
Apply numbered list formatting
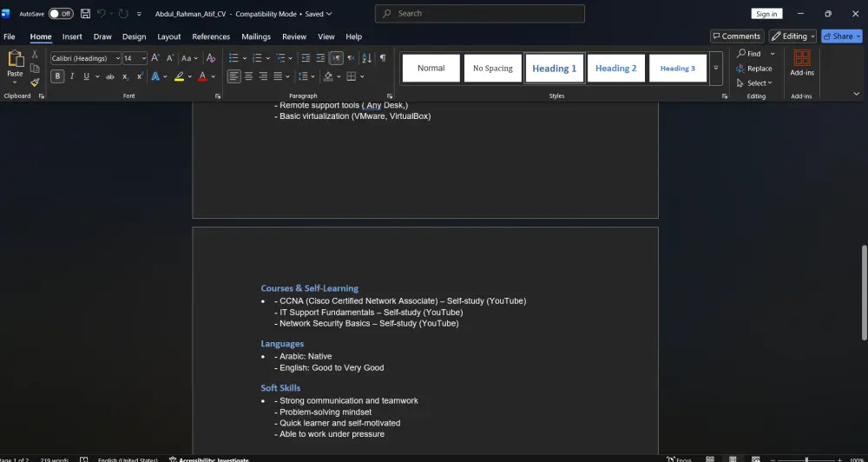[x=257, y=58]
